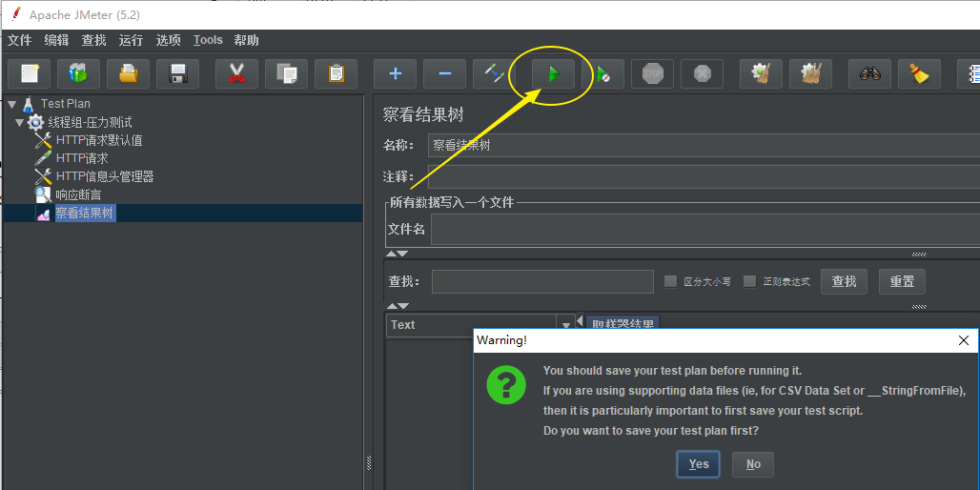This screenshot has height=490, width=980.
Task: Click the green question mark warning icon
Action: tap(506, 385)
